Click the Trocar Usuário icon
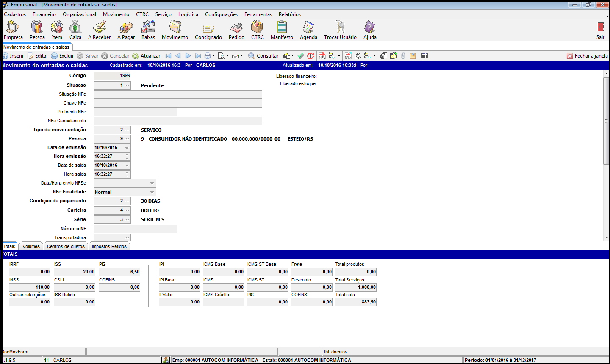The height and width of the screenshot is (364, 610). click(340, 30)
